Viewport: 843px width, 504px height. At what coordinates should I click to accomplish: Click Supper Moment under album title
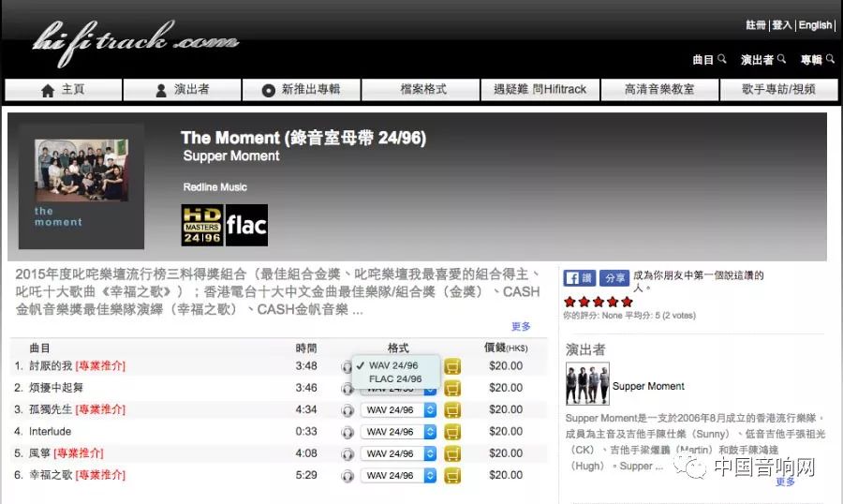point(231,156)
